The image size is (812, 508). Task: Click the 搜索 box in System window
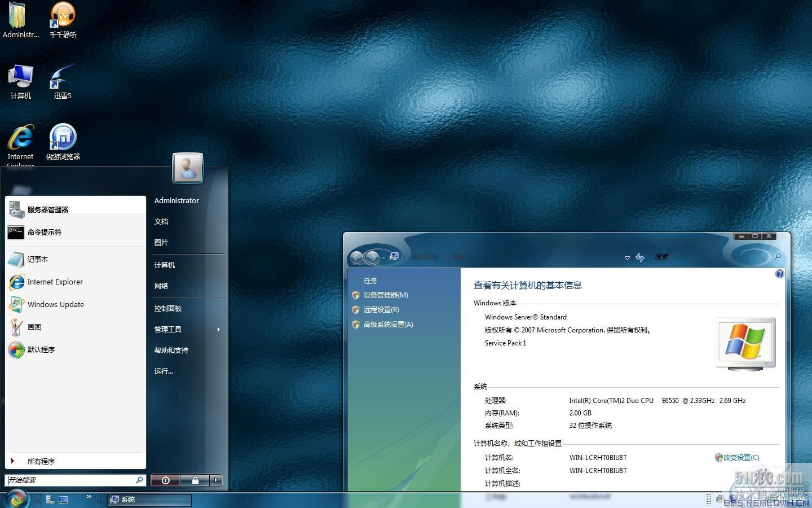click(x=712, y=257)
